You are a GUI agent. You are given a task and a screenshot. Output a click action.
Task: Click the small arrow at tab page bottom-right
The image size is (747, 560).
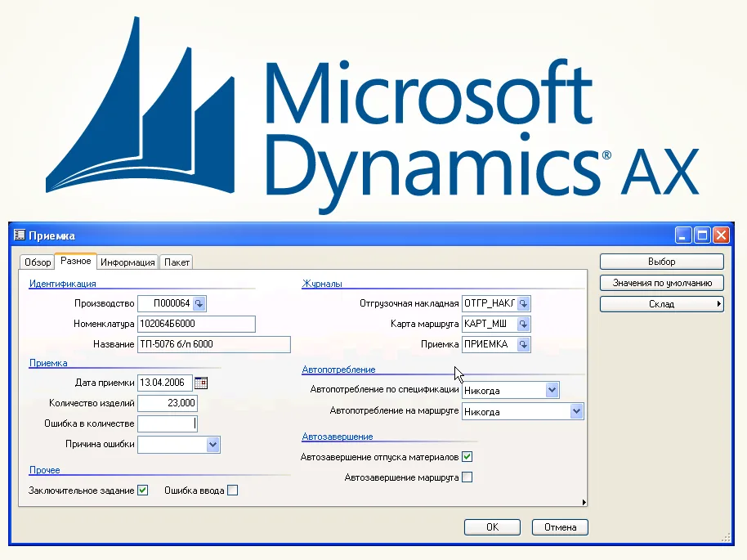tap(584, 502)
